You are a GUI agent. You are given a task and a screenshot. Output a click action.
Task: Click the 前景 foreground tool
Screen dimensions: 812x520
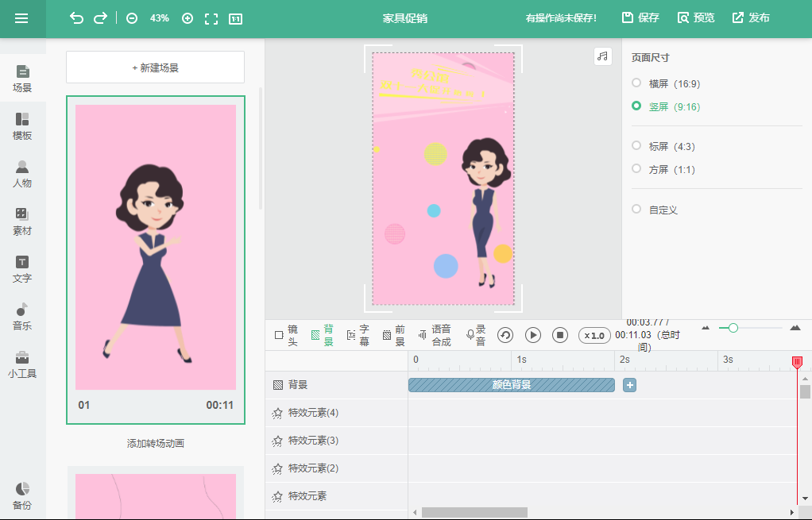point(394,335)
